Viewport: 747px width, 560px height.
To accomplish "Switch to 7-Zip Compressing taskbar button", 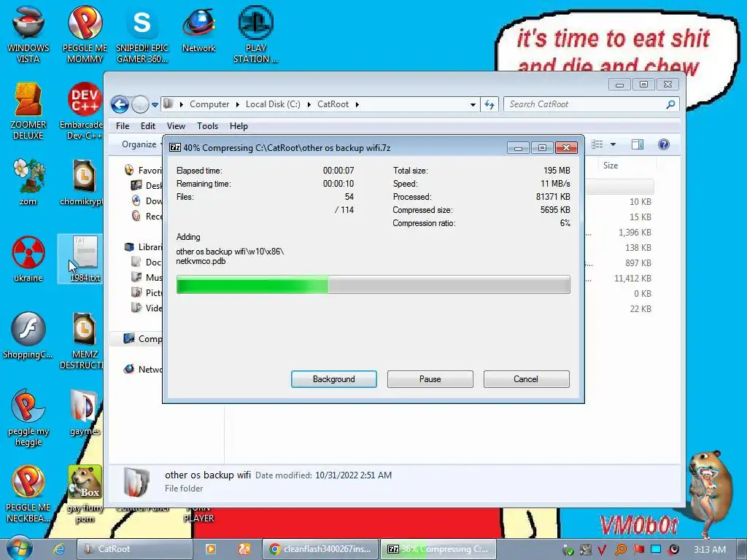I will (438, 549).
